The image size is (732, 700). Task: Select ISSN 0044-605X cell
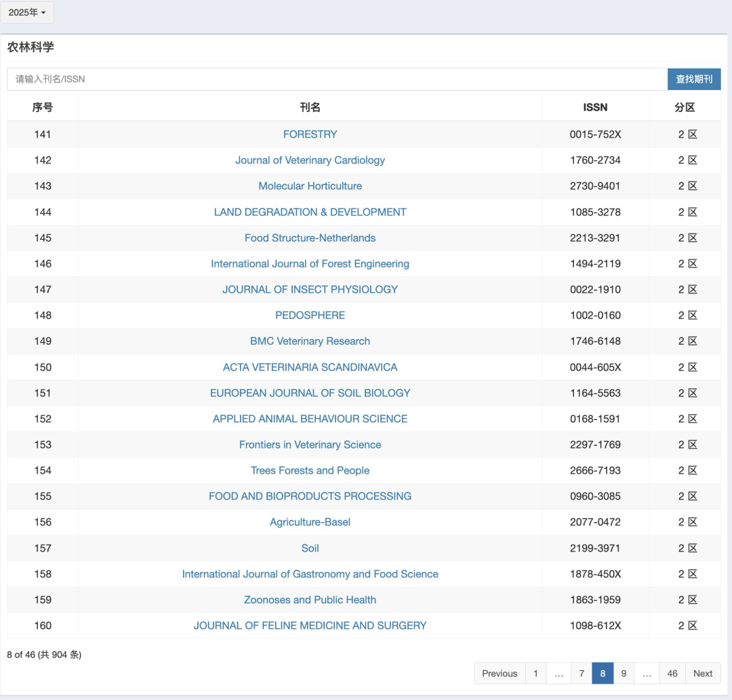click(595, 367)
